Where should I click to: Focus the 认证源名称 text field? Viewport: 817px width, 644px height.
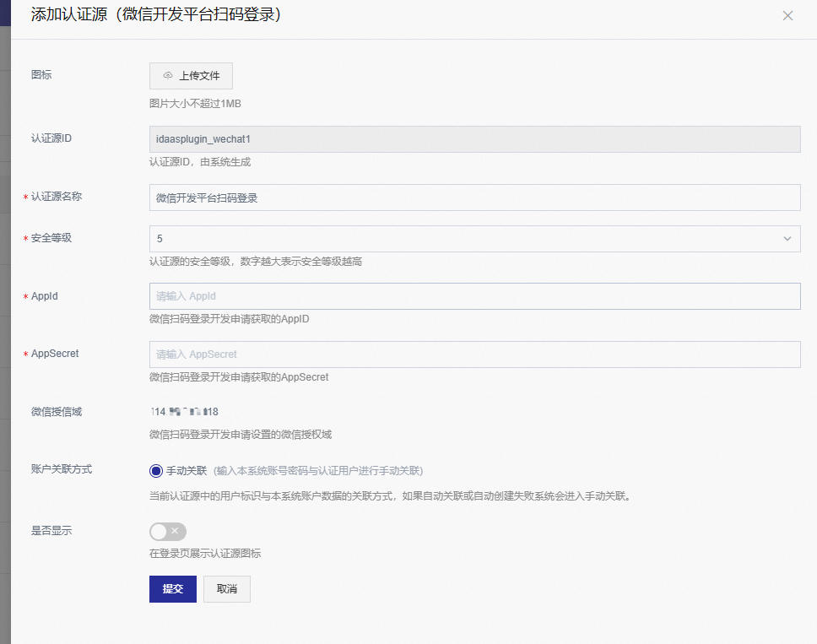pos(474,198)
